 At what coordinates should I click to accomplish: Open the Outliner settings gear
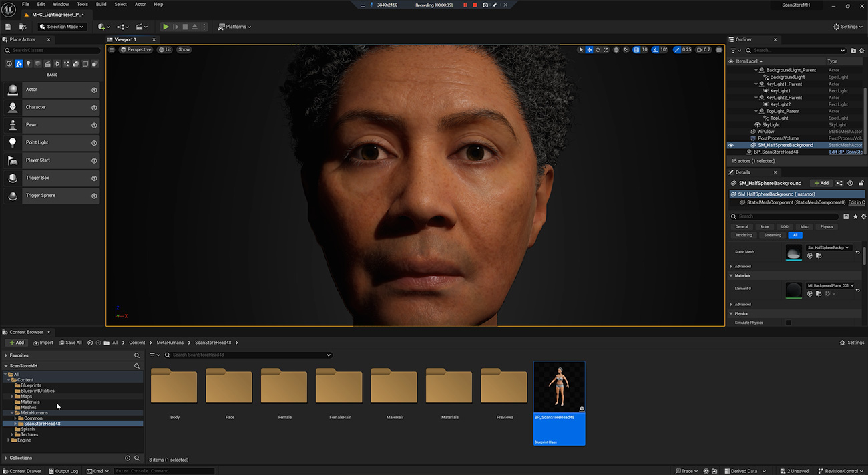(x=862, y=51)
